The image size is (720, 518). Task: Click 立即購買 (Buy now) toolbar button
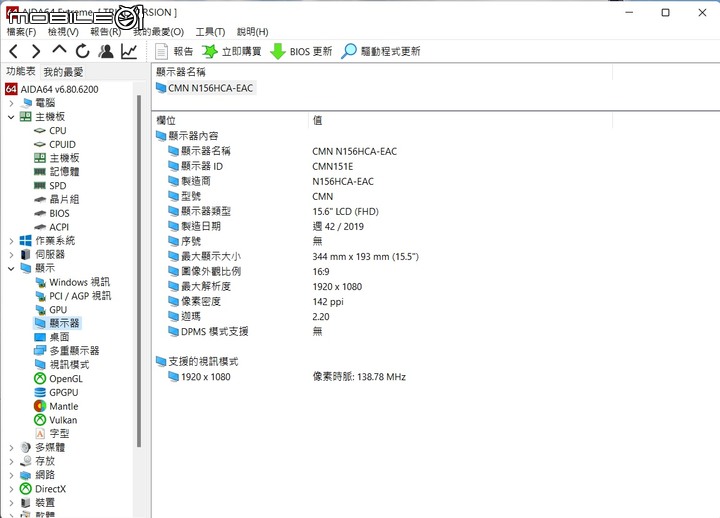(x=231, y=51)
